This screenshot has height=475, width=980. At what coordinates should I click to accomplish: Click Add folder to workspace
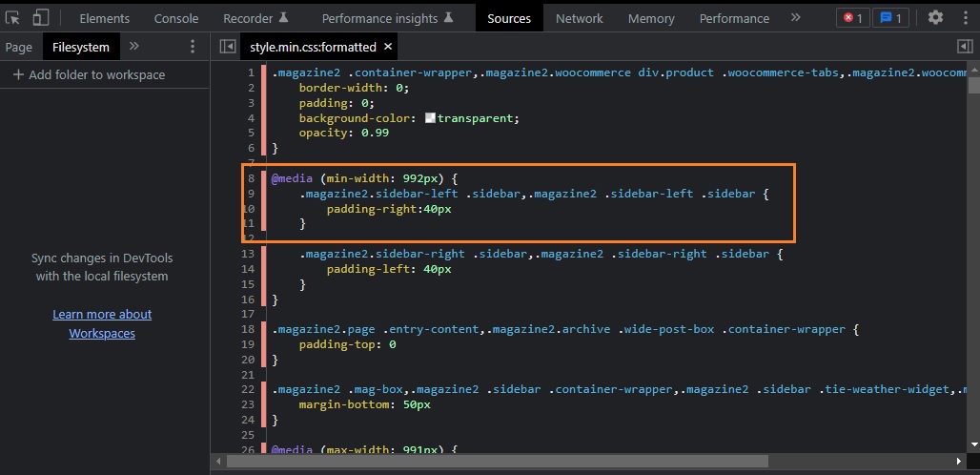point(89,75)
